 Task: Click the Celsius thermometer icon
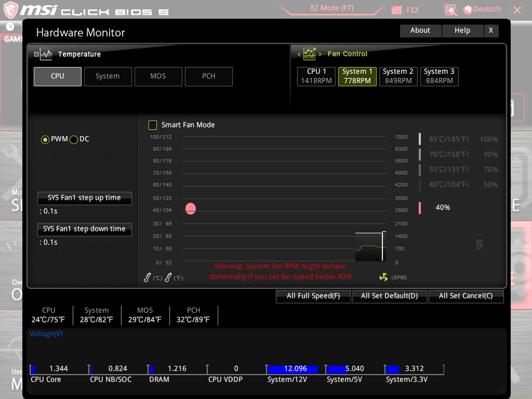148,277
